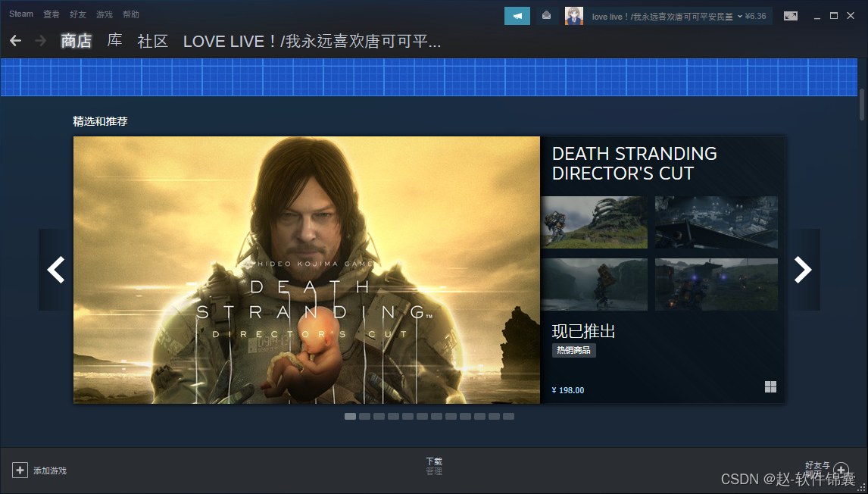Select the first carousel page dot
The image size is (868, 494).
coord(351,417)
